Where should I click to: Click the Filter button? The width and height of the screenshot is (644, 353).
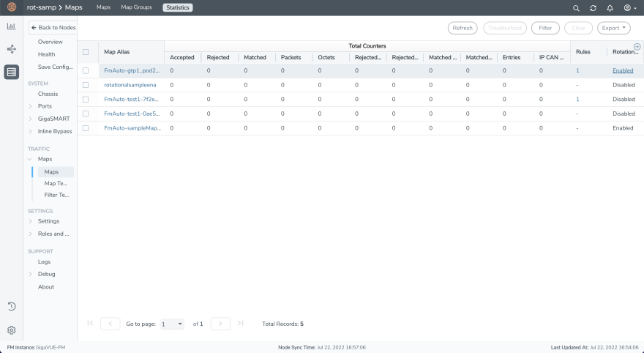(545, 28)
